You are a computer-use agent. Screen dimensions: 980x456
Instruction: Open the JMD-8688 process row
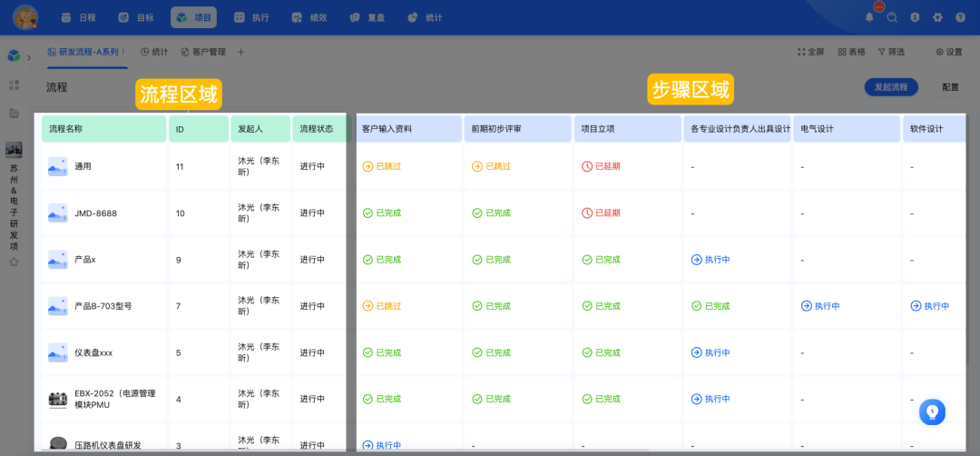tap(95, 213)
